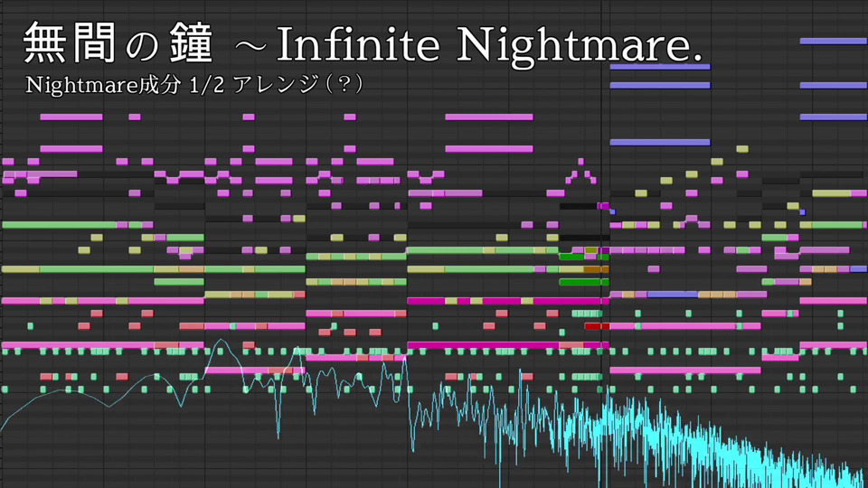Viewport: 868px width, 488px height.
Task: Select the upper long pink bar beneath the subtitle
Action: point(71,117)
